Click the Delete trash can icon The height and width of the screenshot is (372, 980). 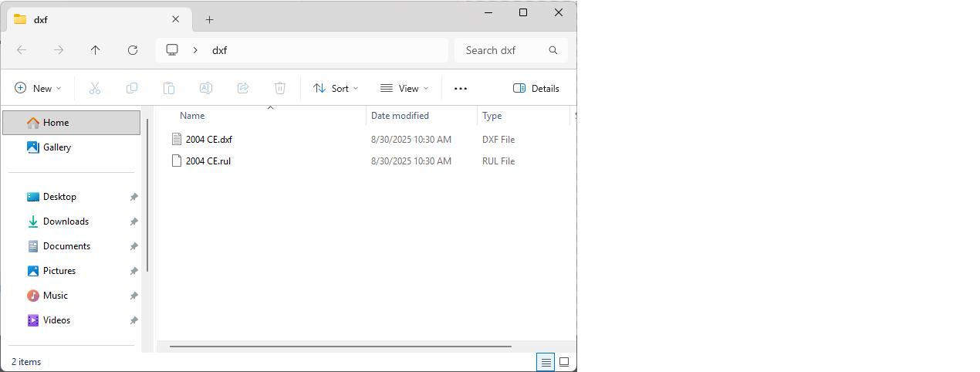click(x=280, y=89)
